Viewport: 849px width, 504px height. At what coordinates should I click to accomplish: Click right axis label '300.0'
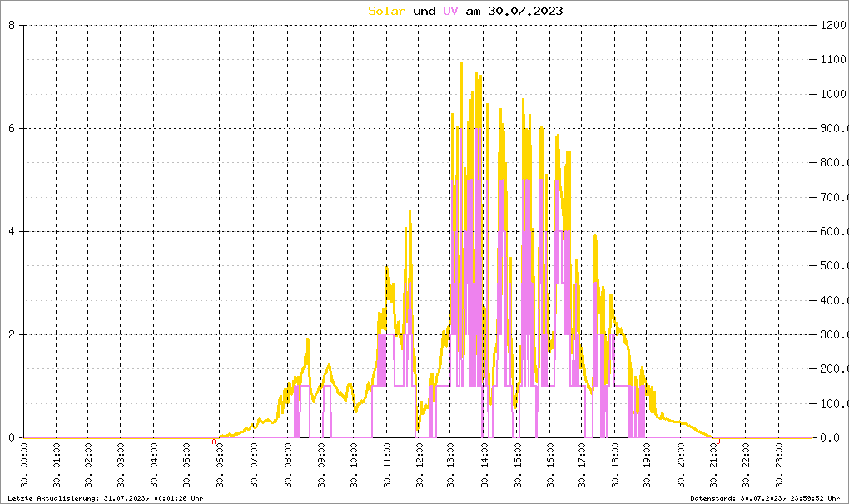(834, 334)
